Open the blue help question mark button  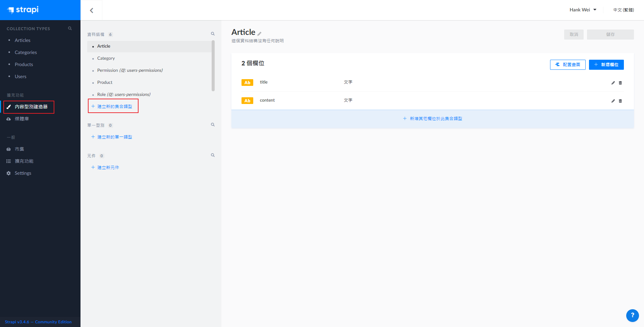(632, 315)
